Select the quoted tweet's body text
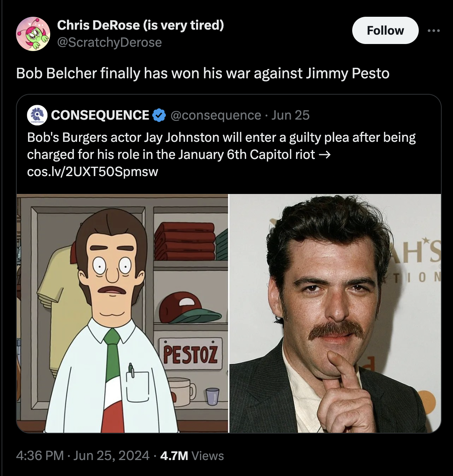The image size is (453, 476). pos(221,145)
